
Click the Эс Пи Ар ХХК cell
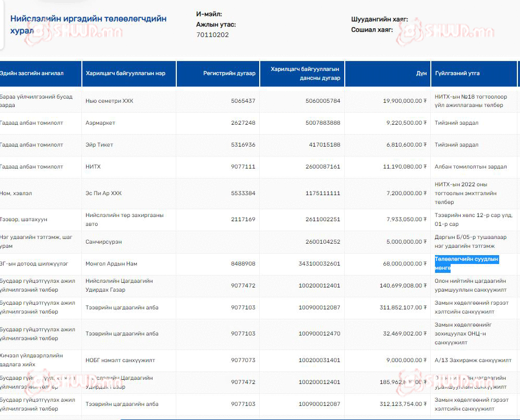pyautogui.click(x=103, y=194)
